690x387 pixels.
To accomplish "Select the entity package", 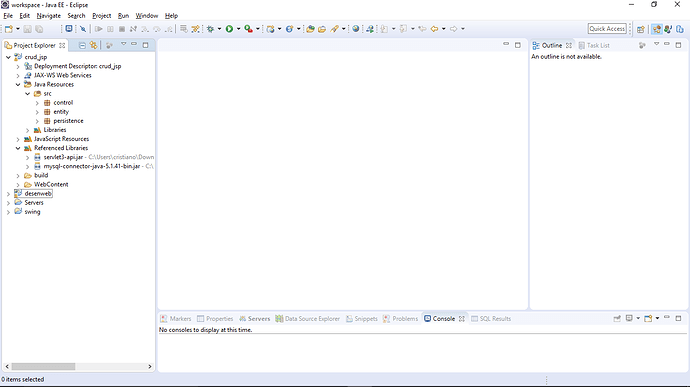I will [x=61, y=112].
